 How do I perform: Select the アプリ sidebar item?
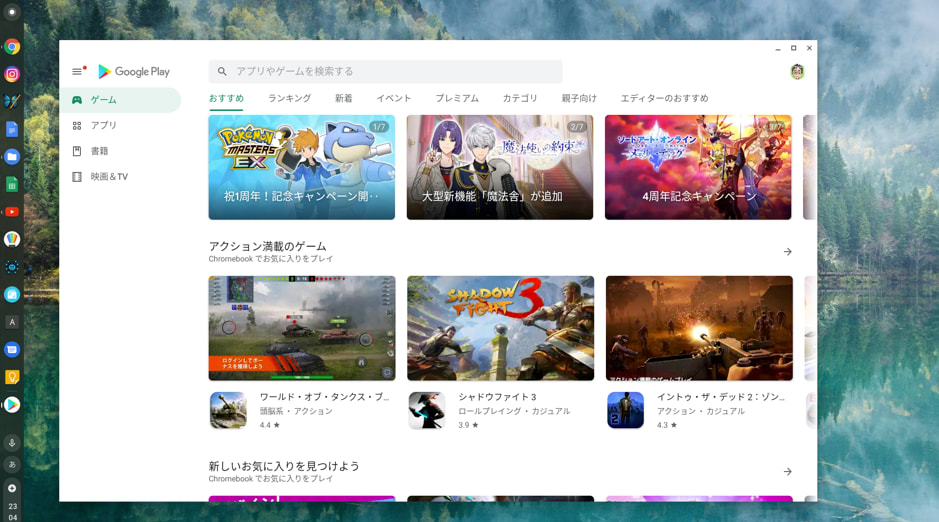pyautogui.click(x=120, y=126)
